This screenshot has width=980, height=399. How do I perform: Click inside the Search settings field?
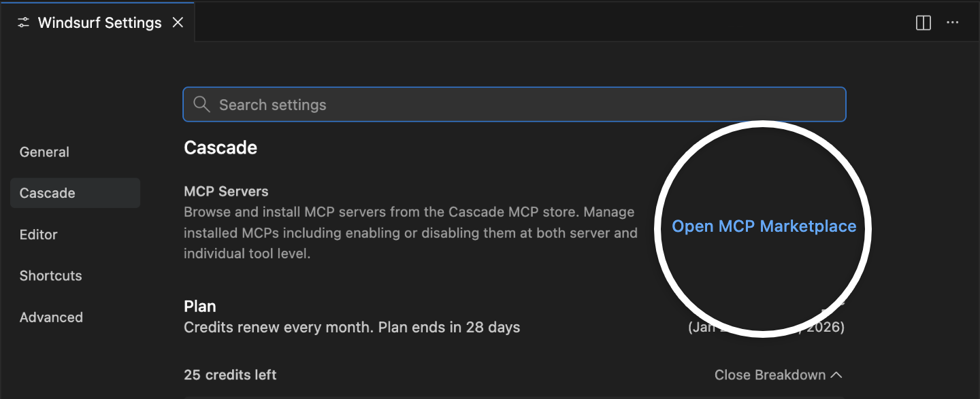point(476,104)
